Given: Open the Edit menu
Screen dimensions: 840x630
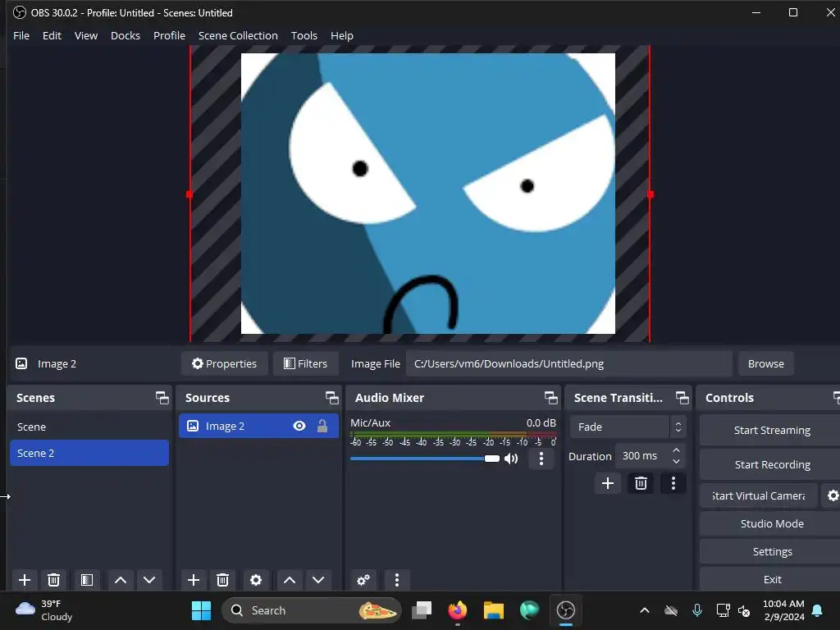Looking at the screenshot, I should pos(52,35).
